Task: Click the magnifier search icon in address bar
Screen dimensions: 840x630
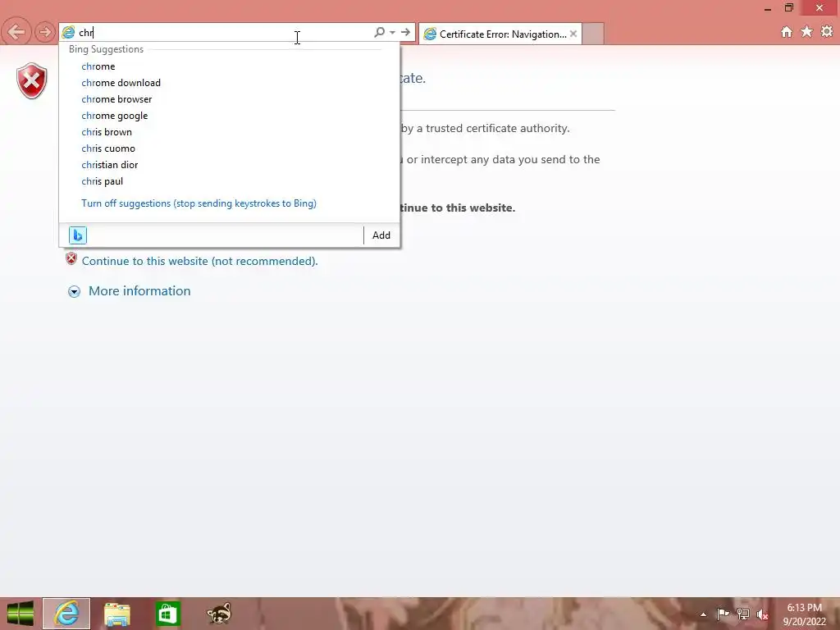Action: coord(379,32)
